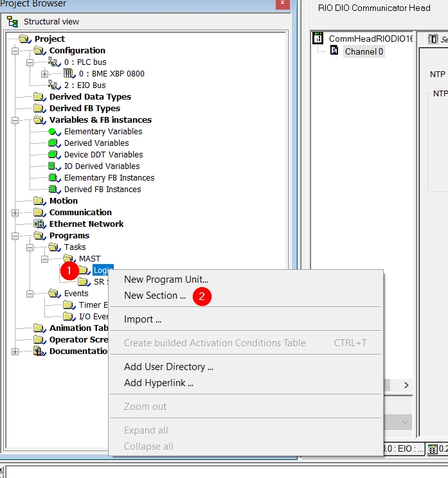The image size is (448, 478).
Task: Expand the Documentation node
Action: click(x=15, y=352)
